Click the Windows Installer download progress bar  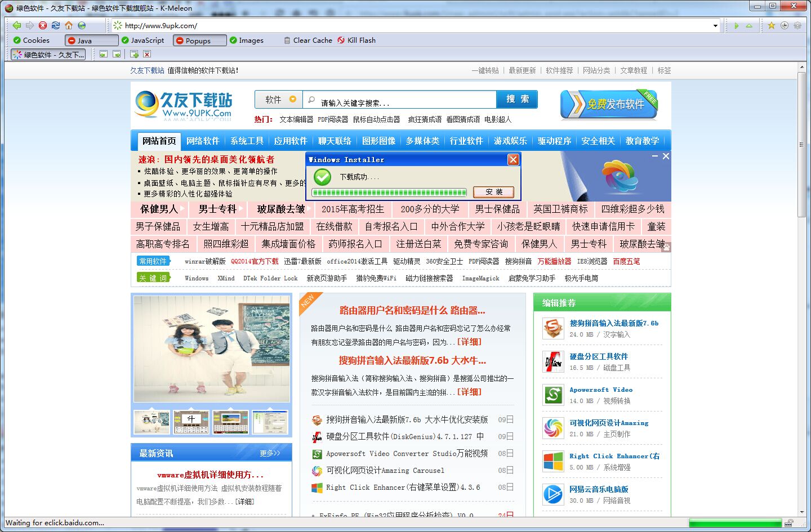coord(389,192)
